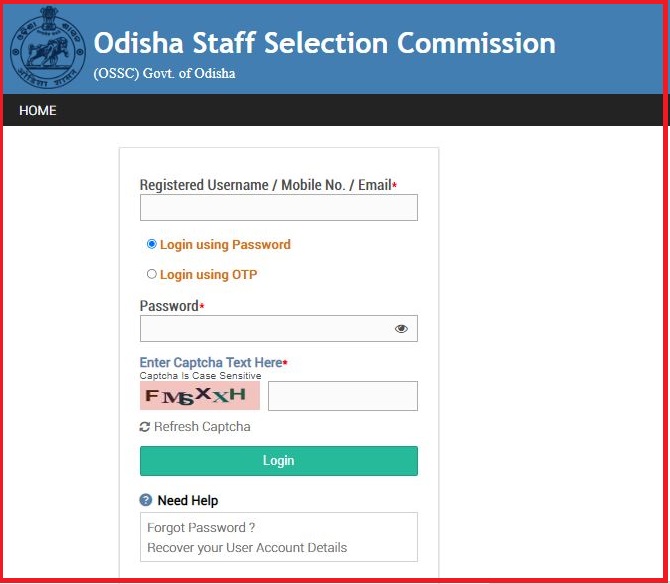Viewport: 670px width, 584px height.
Task: Click the Need Help heading
Action: coord(188,500)
